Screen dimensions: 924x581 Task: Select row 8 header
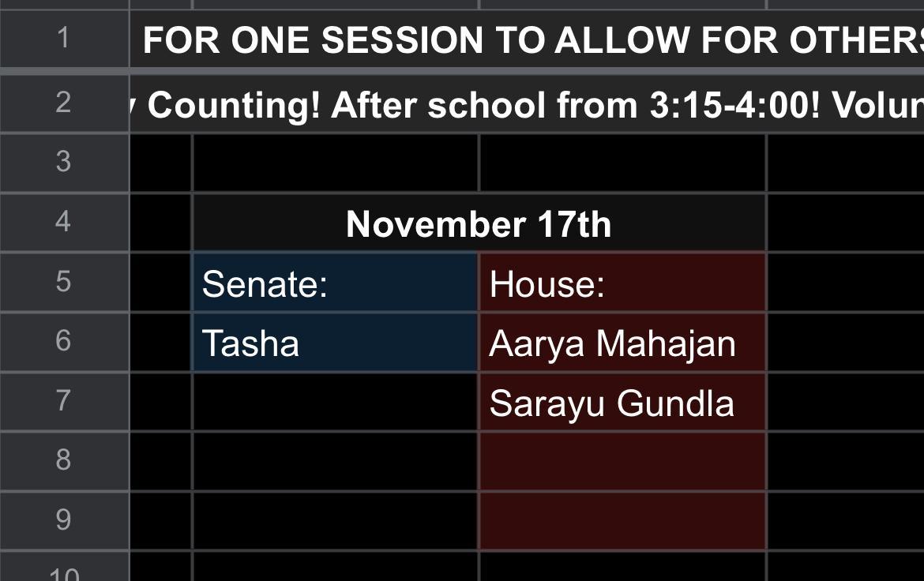coord(64,460)
